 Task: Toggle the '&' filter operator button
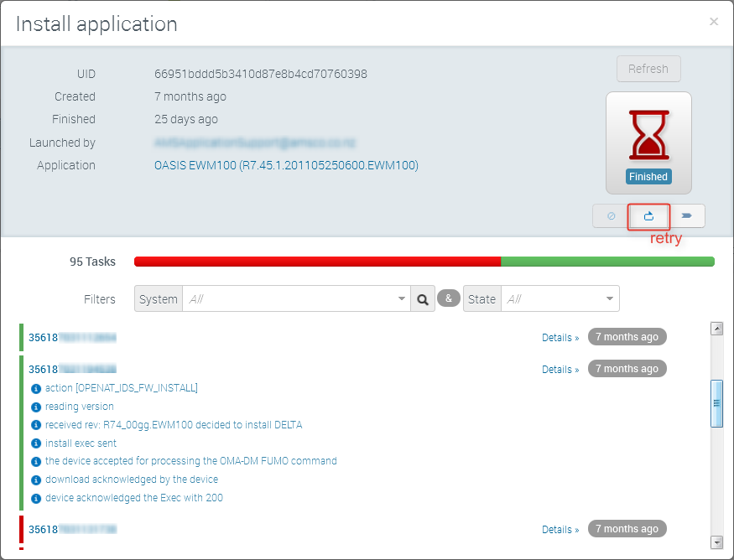point(449,298)
